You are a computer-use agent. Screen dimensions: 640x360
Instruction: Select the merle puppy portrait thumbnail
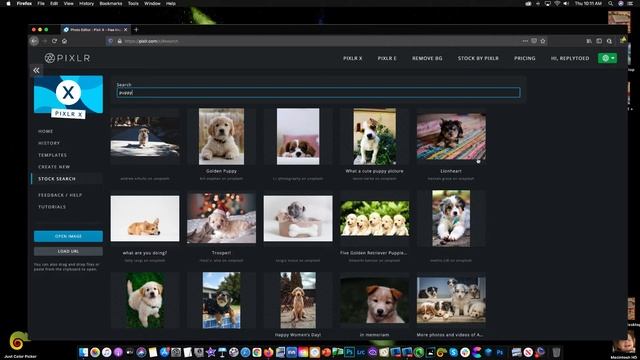tap(451, 218)
